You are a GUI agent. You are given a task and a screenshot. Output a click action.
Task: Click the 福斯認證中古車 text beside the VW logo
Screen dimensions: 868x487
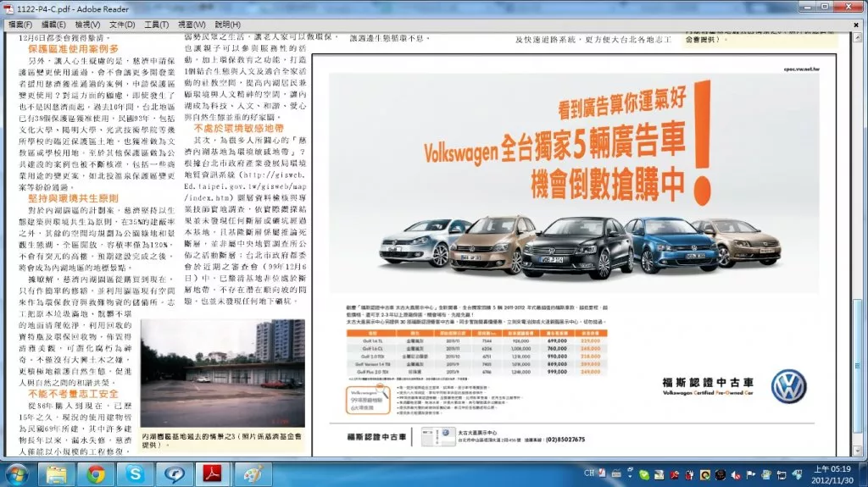[708, 383]
